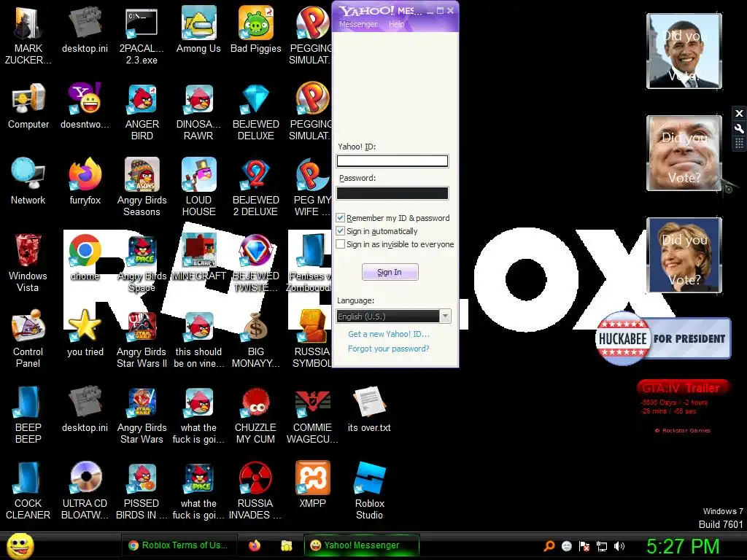747x560 pixels.
Task: Open the Forgot your password link
Action: click(x=388, y=349)
